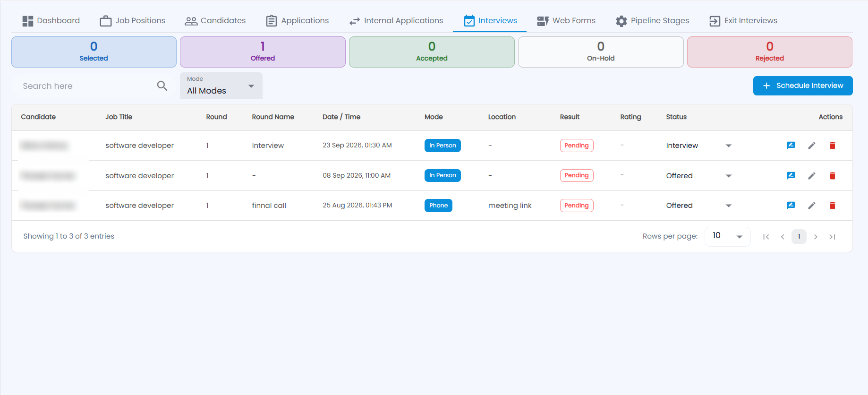Edit the 08 Sep 2026 interview

811,176
